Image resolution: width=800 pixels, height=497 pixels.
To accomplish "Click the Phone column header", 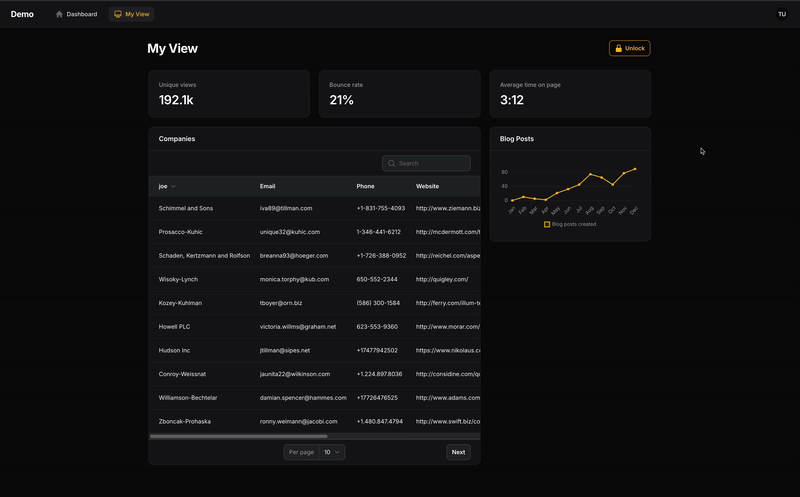I will [x=367, y=186].
